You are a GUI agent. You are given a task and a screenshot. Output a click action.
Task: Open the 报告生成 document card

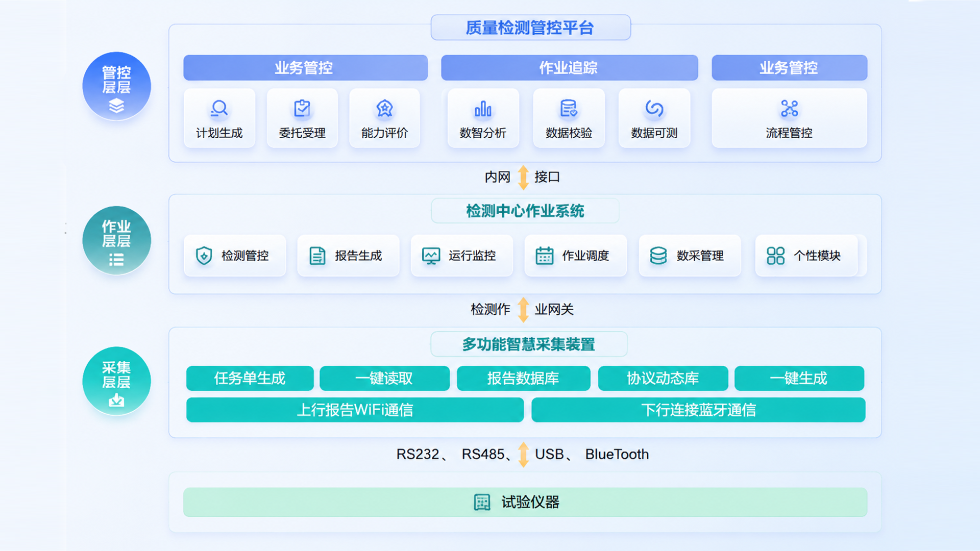click(x=348, y=256)
